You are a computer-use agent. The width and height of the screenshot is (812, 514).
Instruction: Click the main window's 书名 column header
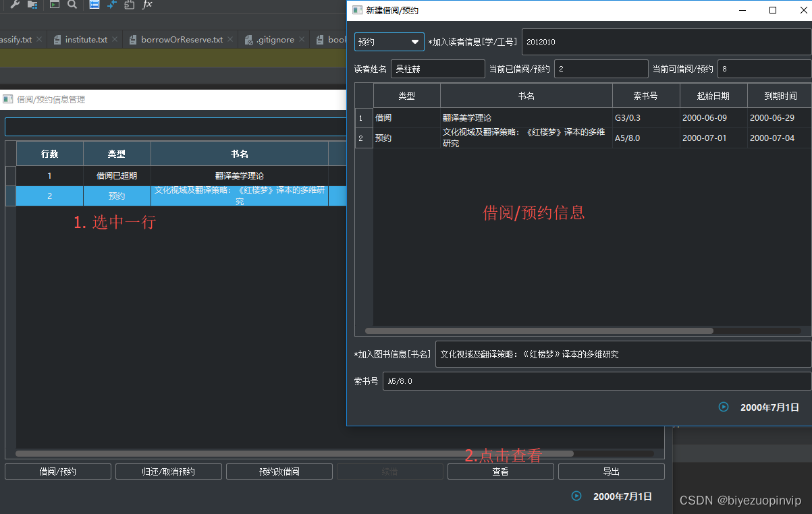coord(240,154)
